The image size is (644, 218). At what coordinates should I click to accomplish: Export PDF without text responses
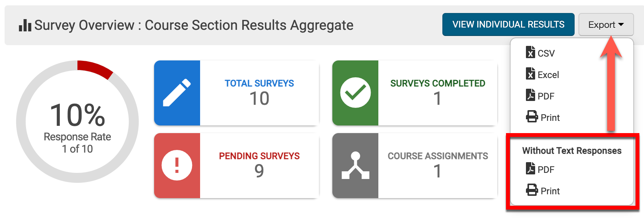545,169
